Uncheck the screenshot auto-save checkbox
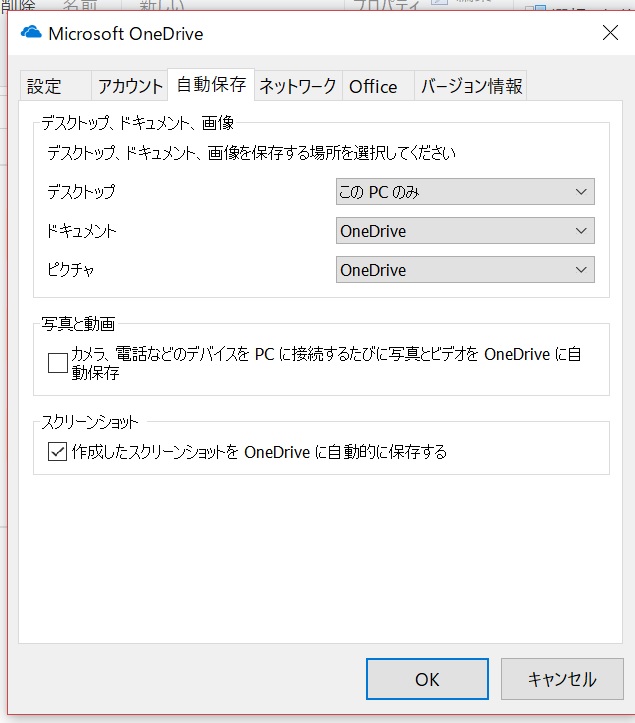The image size is (635, 723). 57,452
